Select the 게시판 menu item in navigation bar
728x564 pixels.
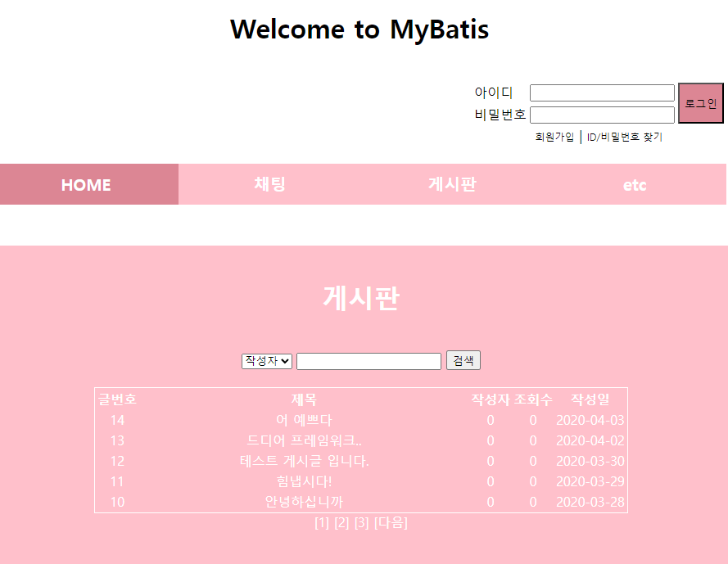(452, 184)
